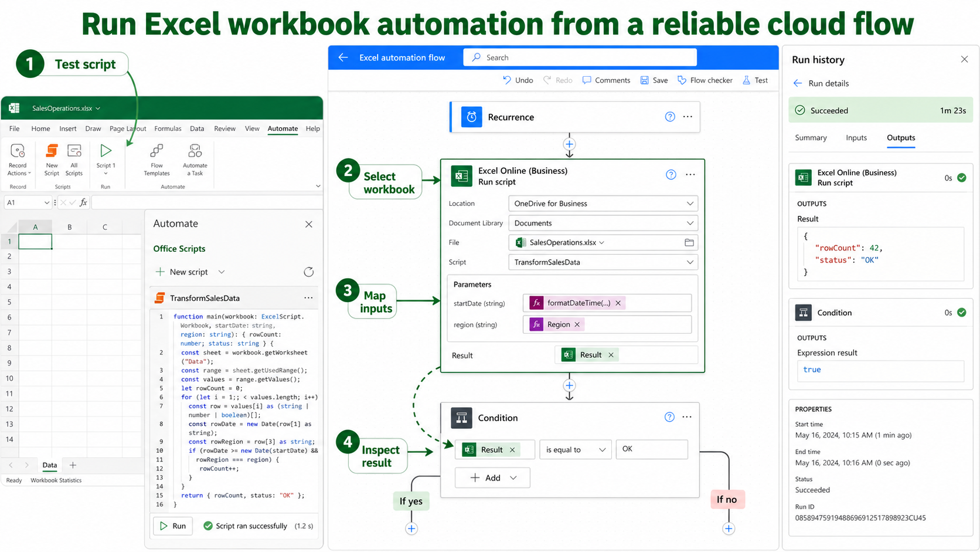The width and height of the screenshot is (980, 552).
Task: Close the Run history panel
Action: 964,59
